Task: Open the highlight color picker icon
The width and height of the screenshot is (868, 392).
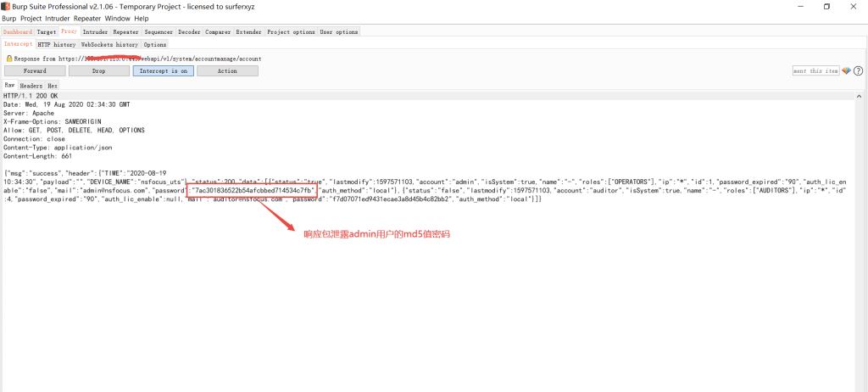Action: click(846, 71)
